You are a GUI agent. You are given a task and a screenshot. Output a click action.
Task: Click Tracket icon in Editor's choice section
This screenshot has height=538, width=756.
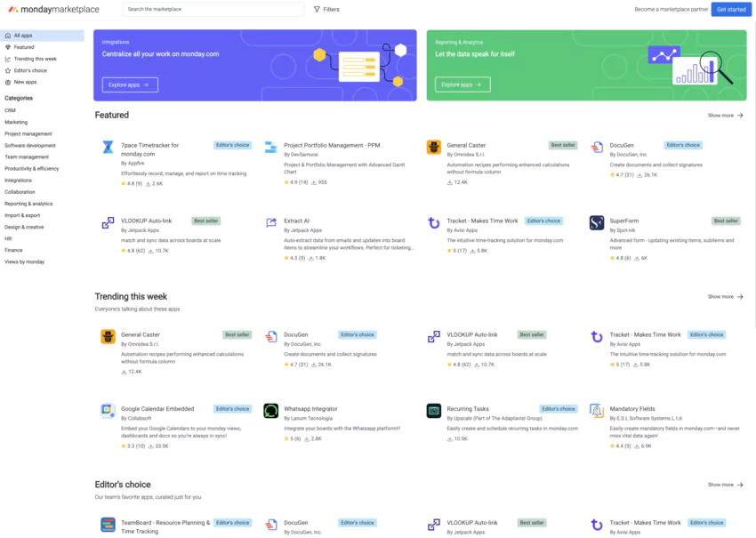597,524
